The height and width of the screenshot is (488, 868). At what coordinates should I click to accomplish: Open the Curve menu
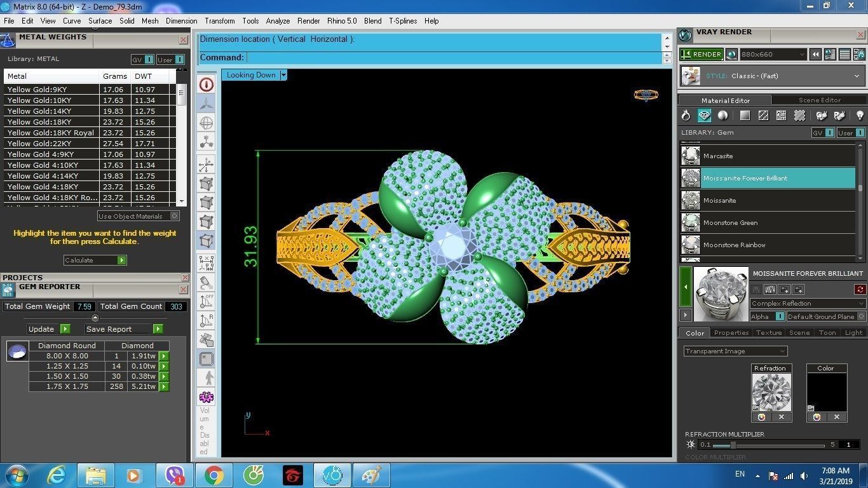coord(71,21)
